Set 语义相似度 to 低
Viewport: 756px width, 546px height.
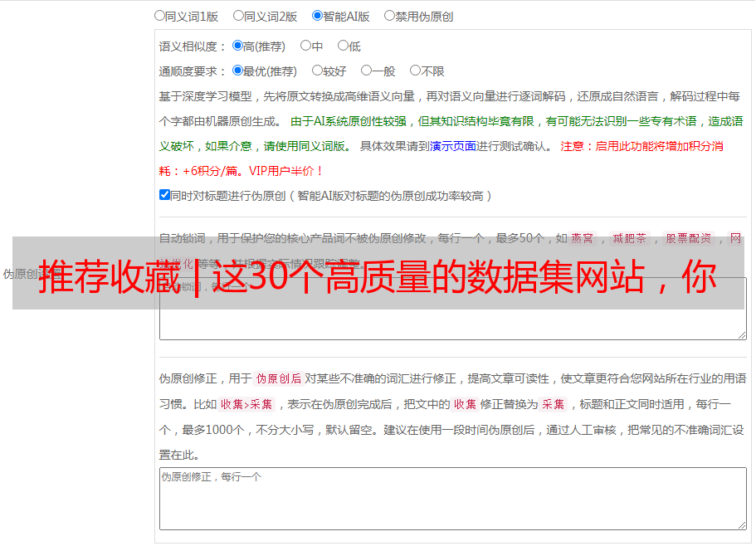point(343,46)
